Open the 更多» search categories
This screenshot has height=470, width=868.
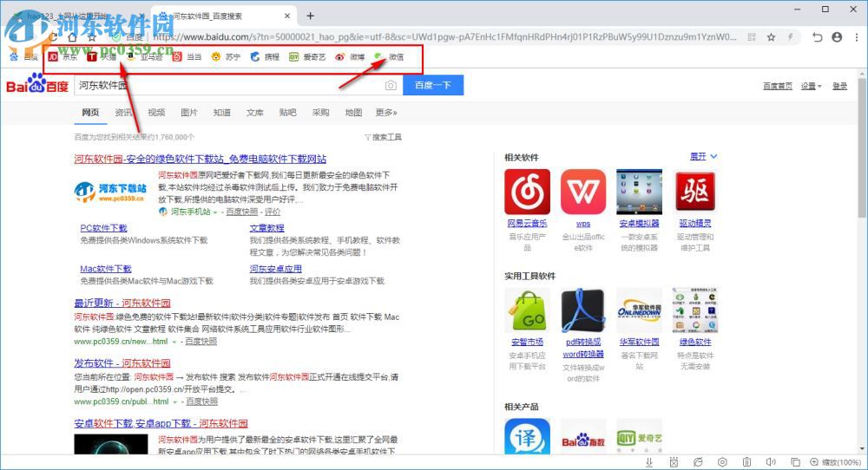point(386,112)
